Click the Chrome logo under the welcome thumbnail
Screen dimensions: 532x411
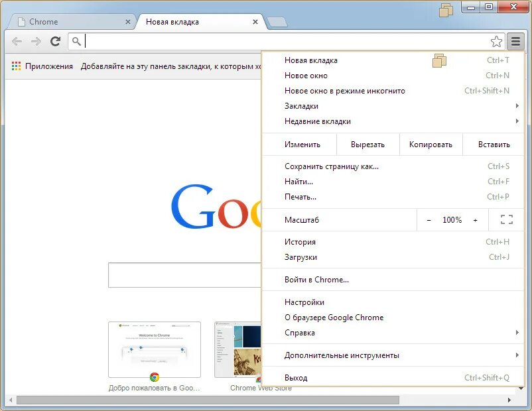click(x=155, y=377)
